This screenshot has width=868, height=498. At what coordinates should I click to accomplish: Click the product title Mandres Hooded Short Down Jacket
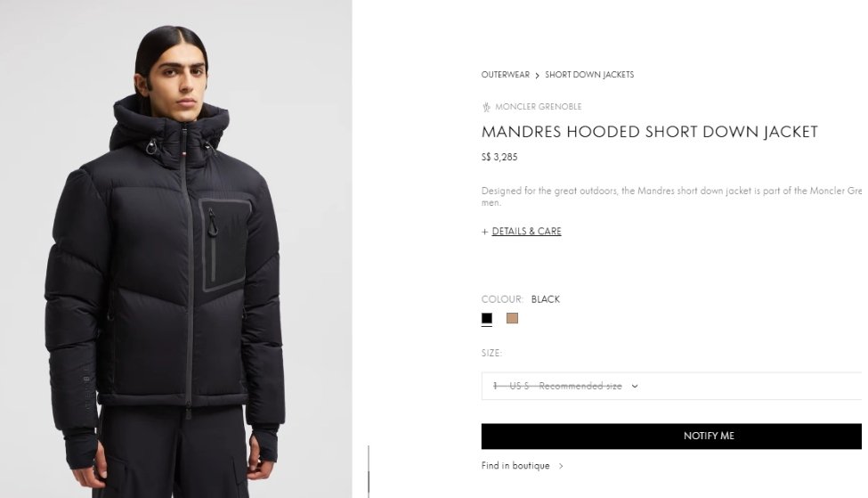649,132
